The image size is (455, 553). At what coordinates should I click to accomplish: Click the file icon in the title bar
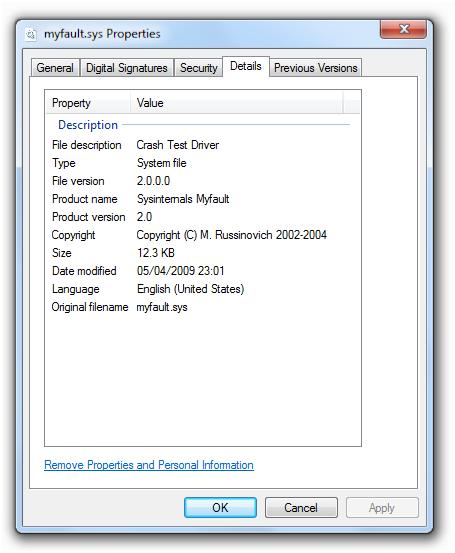31,34
